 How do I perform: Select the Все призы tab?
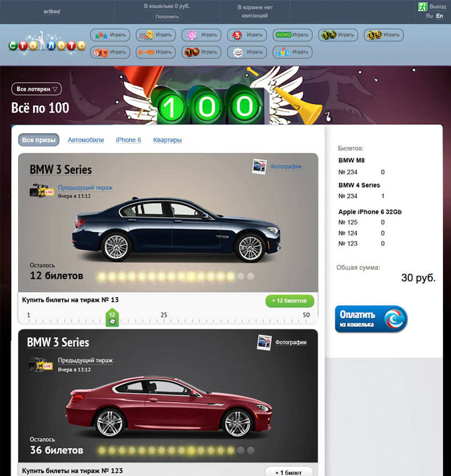[39, 140]
